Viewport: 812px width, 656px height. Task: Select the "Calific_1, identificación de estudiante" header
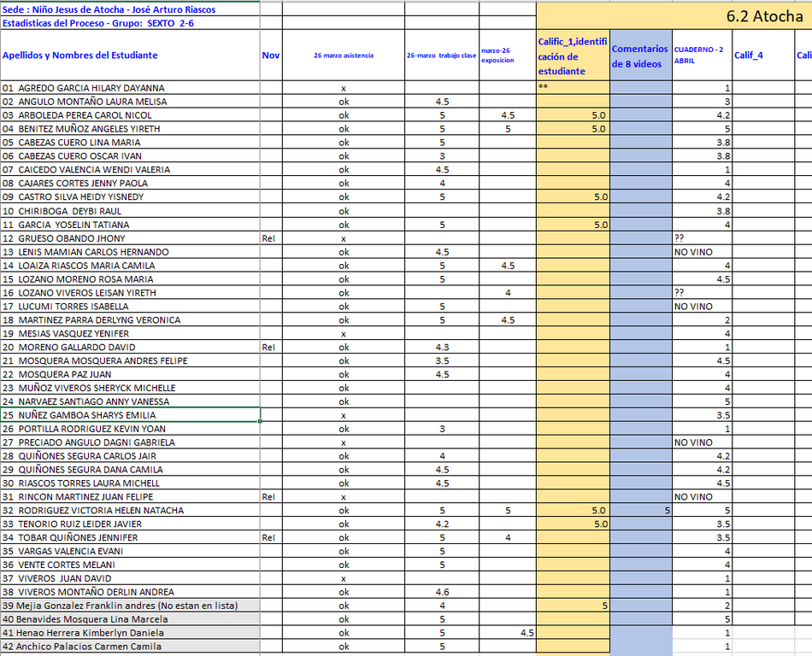pyautogui.click(x=573, y=56)
